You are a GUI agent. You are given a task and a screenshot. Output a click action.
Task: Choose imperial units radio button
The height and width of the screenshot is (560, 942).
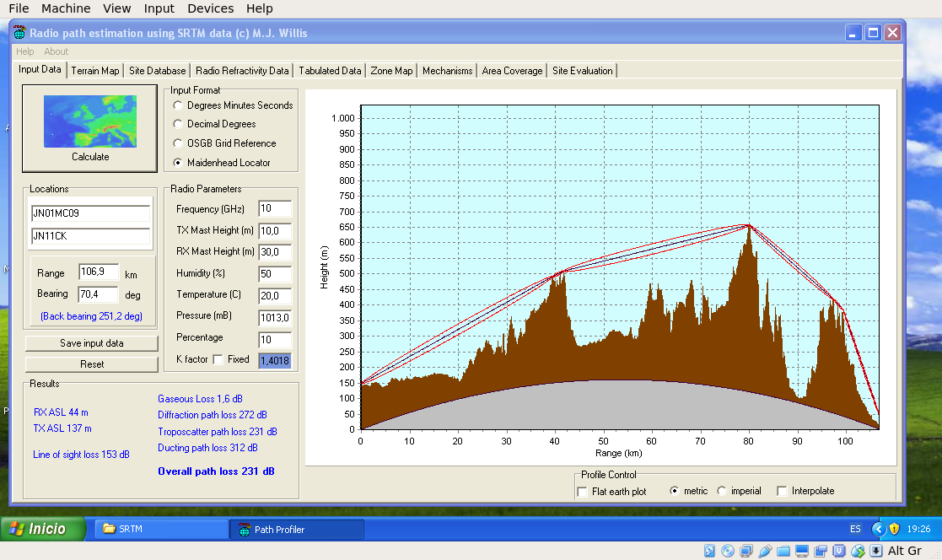click(x=721, y=491)
